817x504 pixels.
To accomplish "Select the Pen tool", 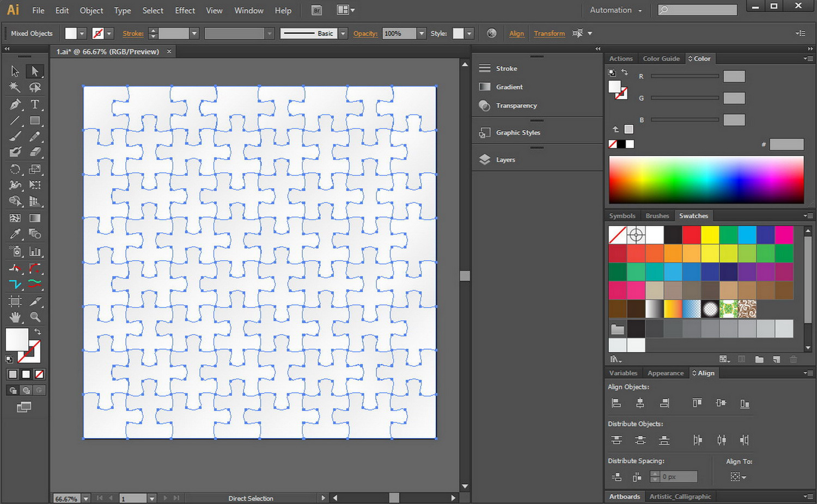I will coord(15,104).
